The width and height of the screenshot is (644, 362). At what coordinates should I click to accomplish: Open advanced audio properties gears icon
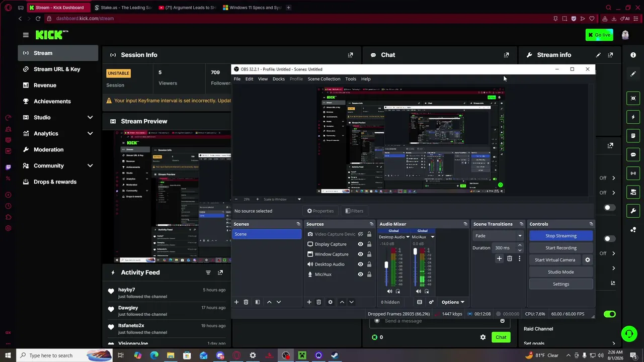pyautogui.click(x=431, y=302)
